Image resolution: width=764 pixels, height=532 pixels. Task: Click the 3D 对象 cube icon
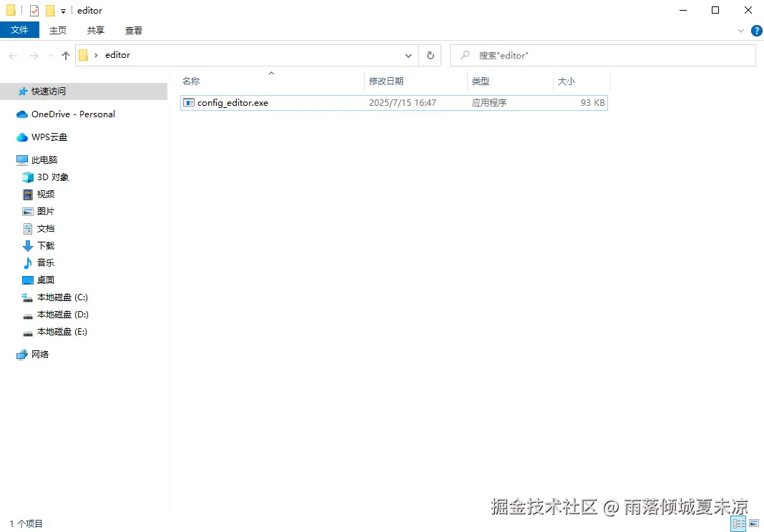[28, 177]
